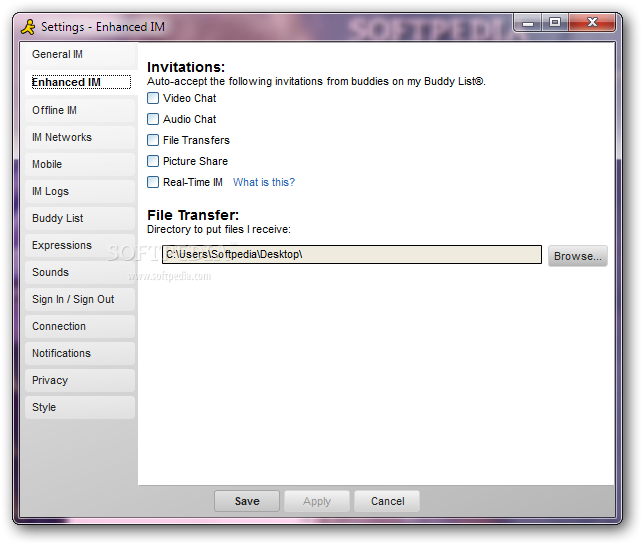This screenshot has height=545, width=643.
Task: Open Connection settings
Action: coord(80,326)
